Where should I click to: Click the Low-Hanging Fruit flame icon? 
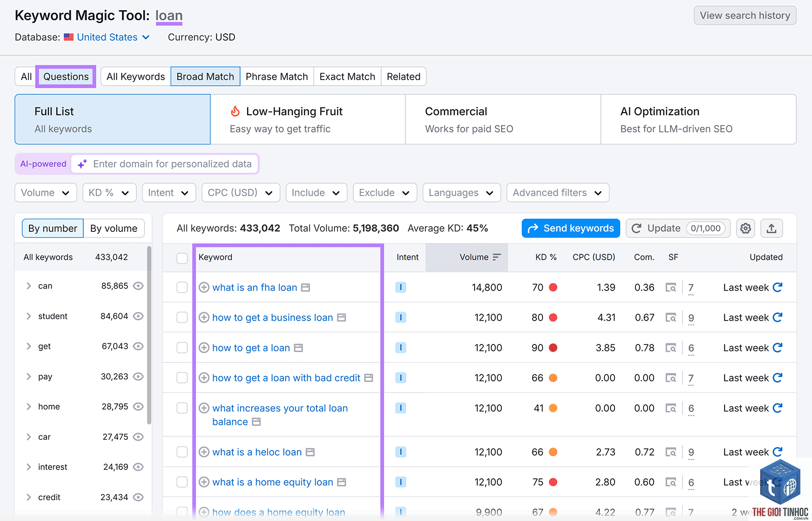pyautogui.click(x=235, y=111)
